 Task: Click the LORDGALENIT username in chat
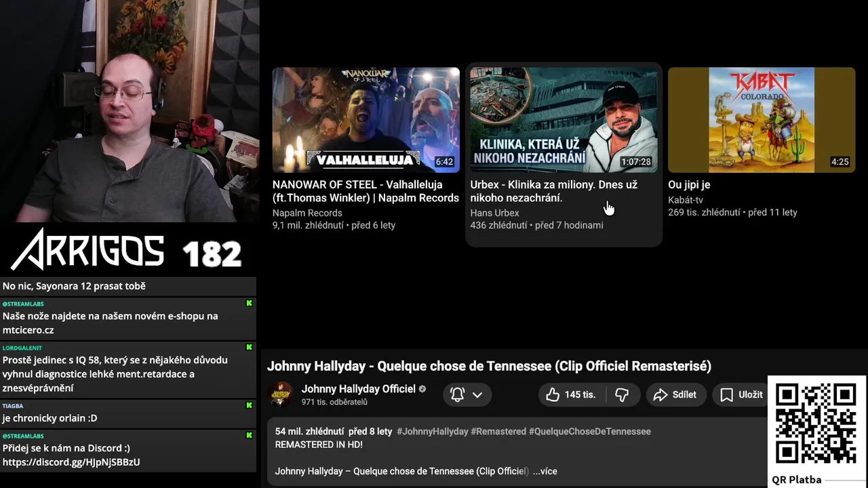pos(22,348)
